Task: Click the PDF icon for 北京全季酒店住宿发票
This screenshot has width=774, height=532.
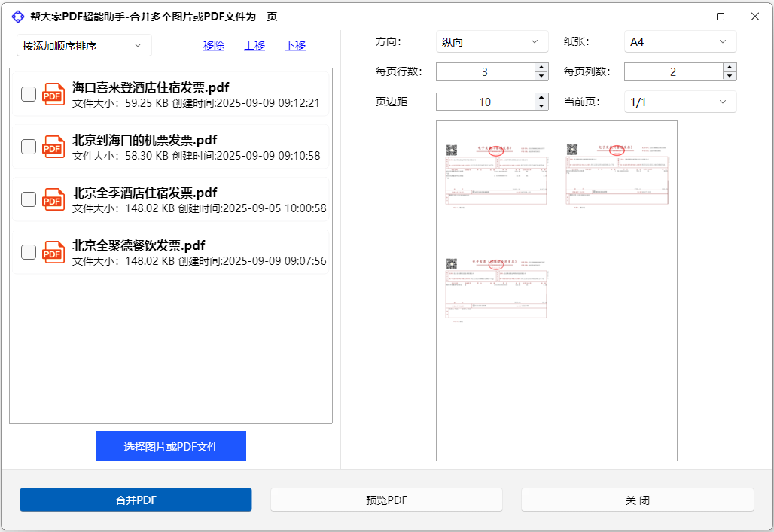Action: pyautogui.click(x=53, y=199)
